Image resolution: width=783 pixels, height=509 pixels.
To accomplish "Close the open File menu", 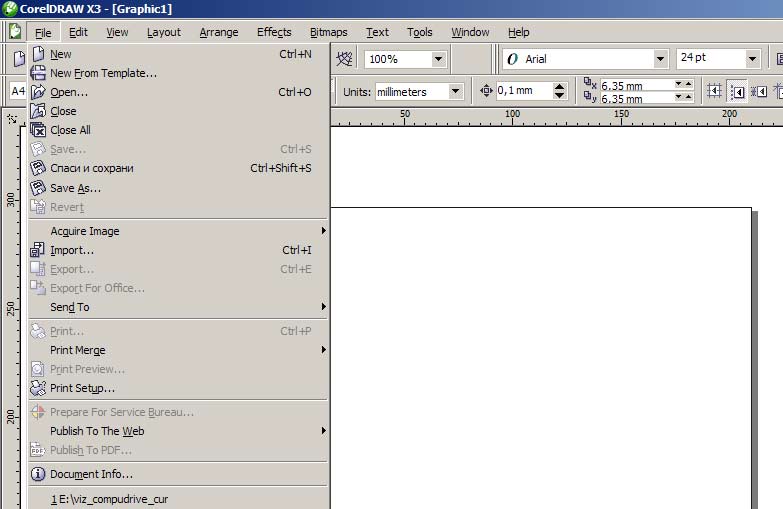I will (x=43, y=32).
